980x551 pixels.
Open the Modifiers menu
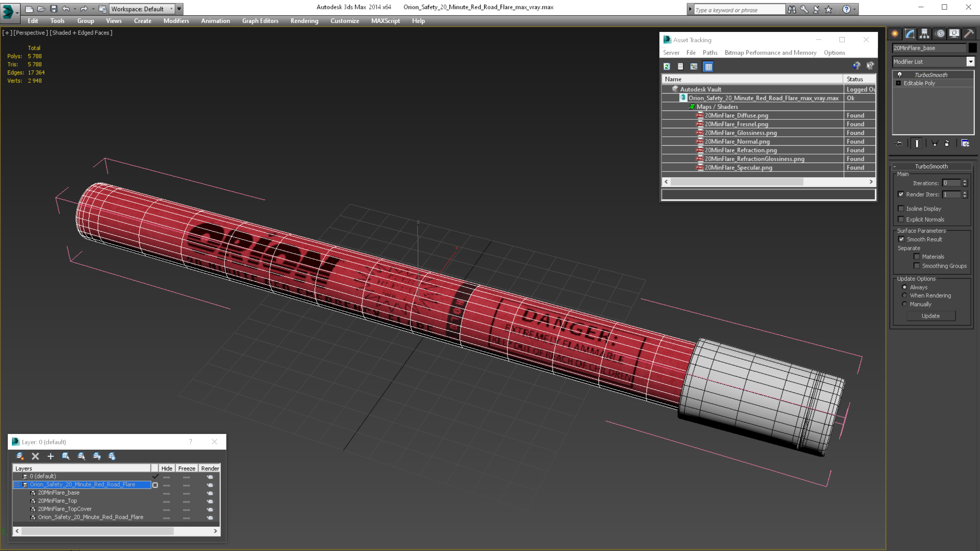176,21
